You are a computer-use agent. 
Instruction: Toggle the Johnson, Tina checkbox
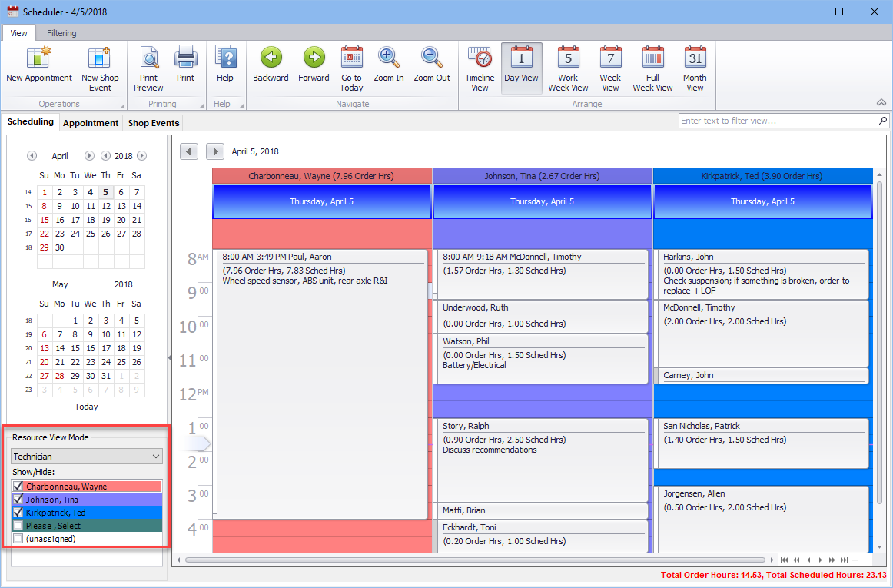point(18,500)
